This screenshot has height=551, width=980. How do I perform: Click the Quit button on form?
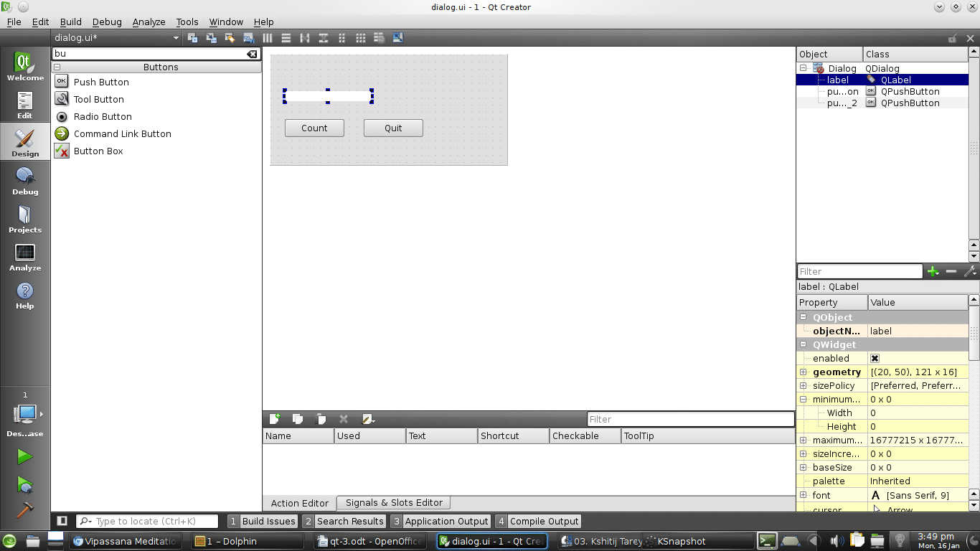393,128
